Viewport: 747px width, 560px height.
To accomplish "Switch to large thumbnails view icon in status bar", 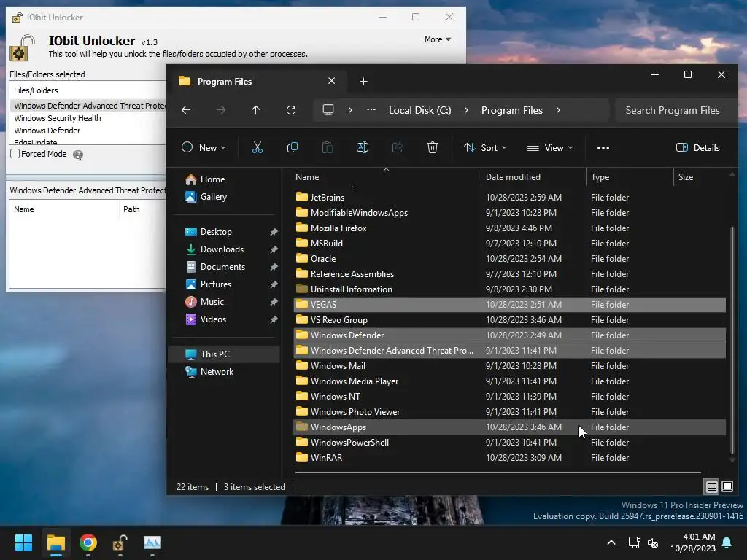I will click(727, 486).
